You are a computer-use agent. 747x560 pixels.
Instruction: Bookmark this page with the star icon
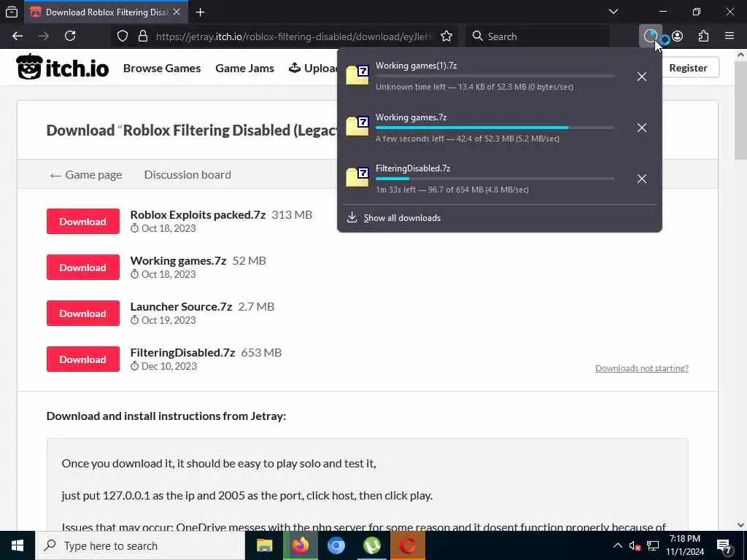click(x=446, y=36)
